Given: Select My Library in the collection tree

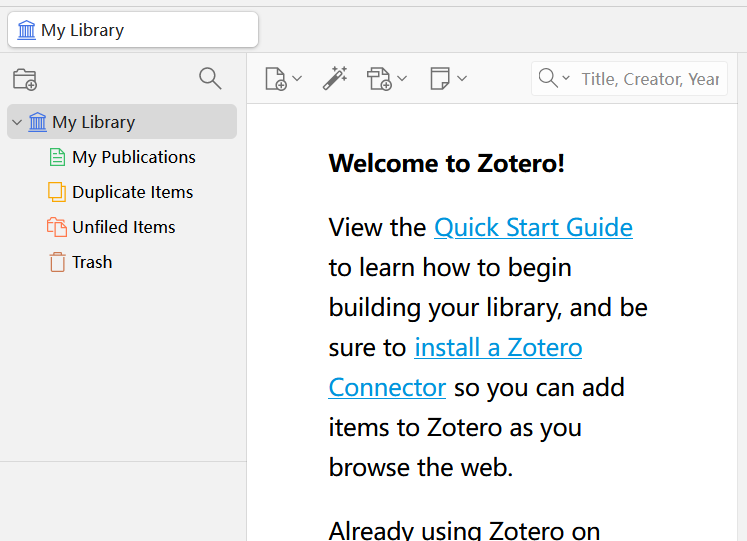Looking at the screenshot, I should click(x=122, y=122).
